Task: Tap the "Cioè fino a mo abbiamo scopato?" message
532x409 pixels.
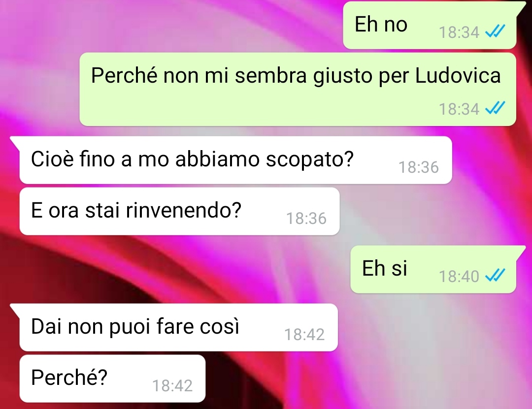Action: click(235, 160)
